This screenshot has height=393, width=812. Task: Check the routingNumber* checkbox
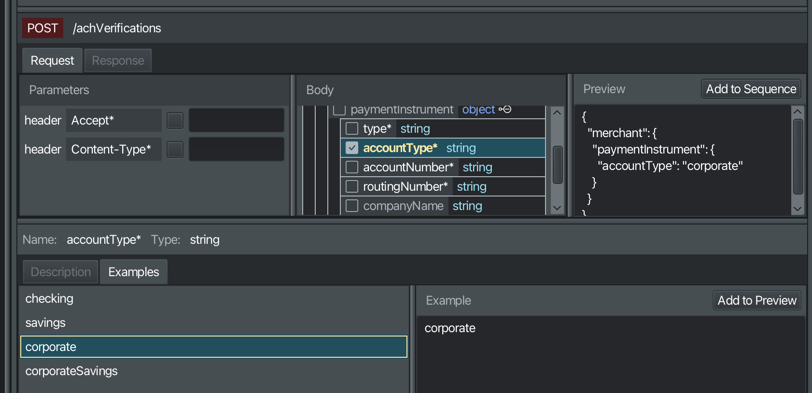tap(352, 186)
